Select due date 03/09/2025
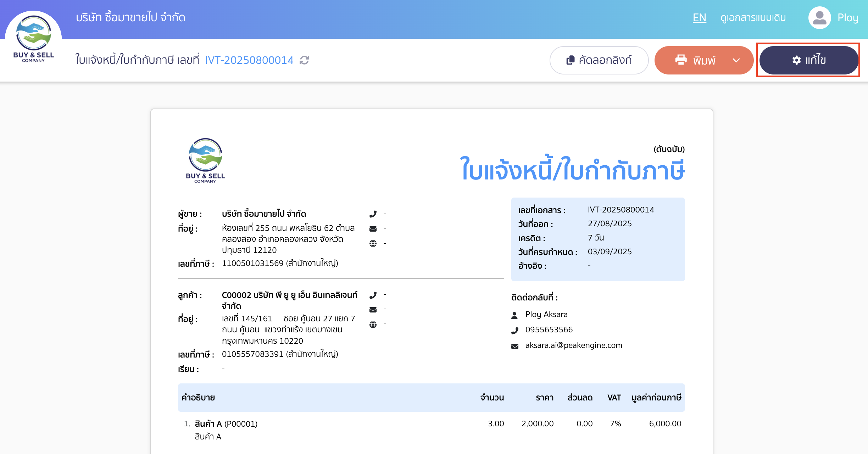The height and width of the screenshot is (454, 868). click(610, 252)
